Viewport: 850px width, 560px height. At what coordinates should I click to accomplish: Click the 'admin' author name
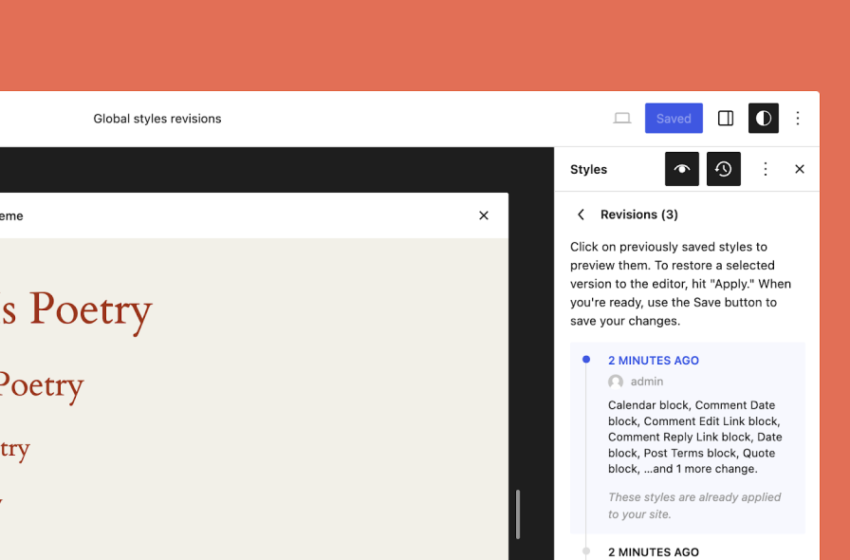coord(647,382)
